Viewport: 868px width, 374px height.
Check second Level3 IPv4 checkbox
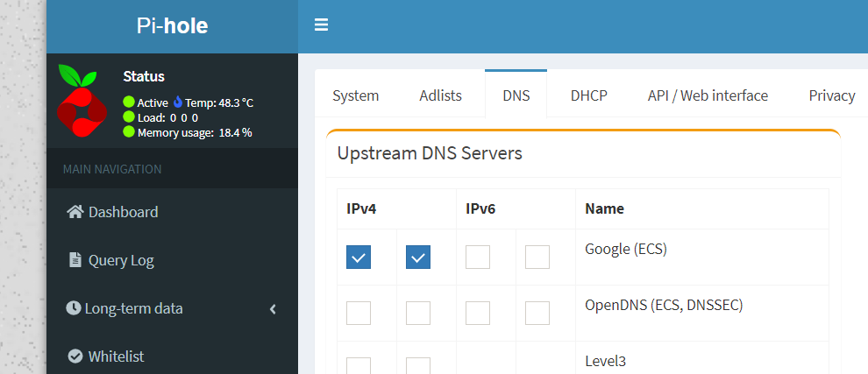pyautogui.click(x=418, y=366)
